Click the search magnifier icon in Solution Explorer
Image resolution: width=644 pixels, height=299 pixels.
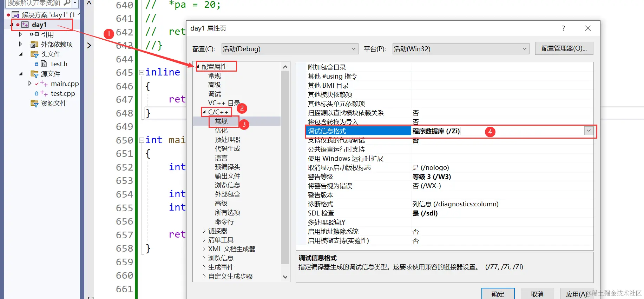pyautogui.click(x=67, y=3)
